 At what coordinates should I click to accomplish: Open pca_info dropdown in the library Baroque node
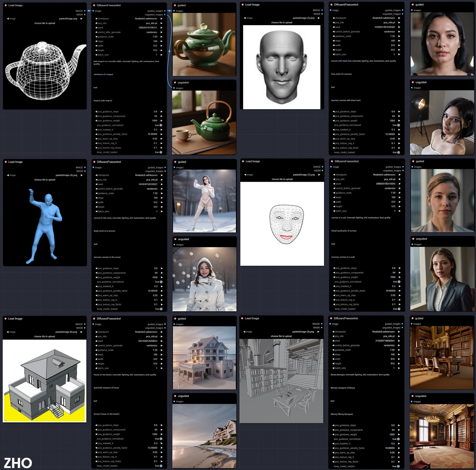(x=366, y=336)
